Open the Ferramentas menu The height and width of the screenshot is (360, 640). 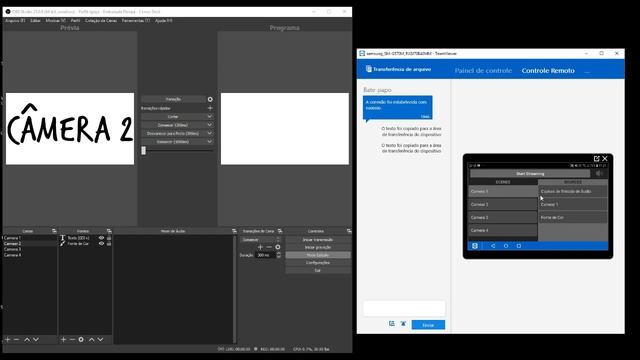tap(136, 20)
